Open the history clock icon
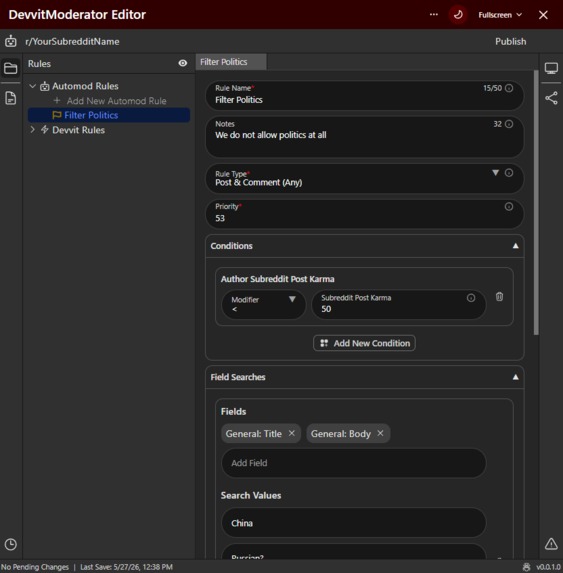 click(11, 544)
